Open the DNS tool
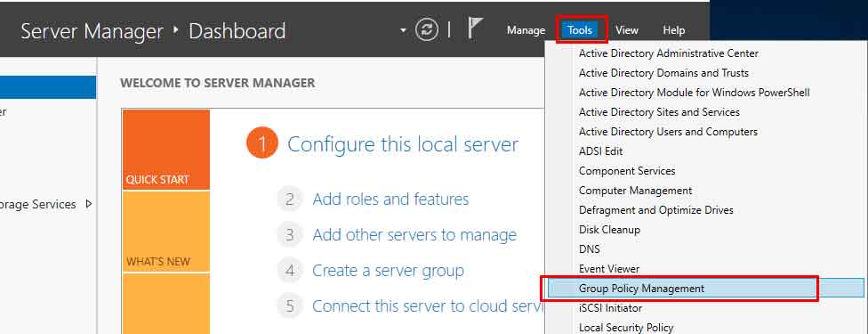Screen dimensions: 868x334 (x=590, y=249)
